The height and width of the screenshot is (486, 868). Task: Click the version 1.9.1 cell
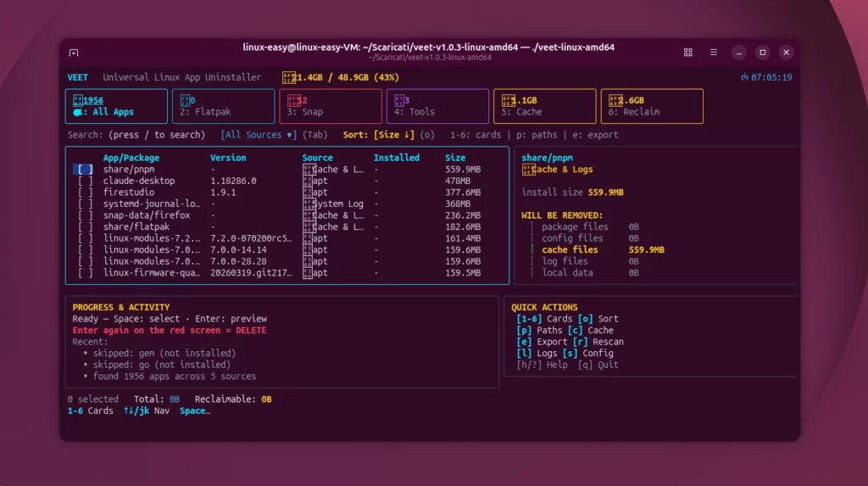[x=223, y=193]
